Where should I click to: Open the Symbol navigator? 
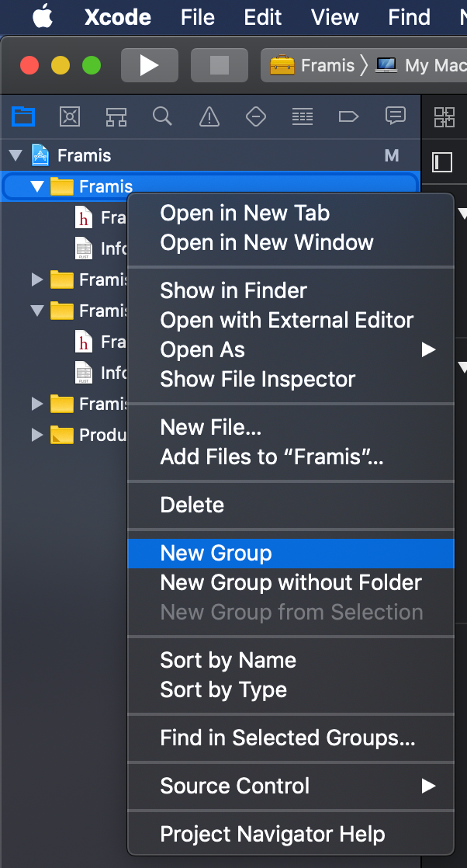116,116
